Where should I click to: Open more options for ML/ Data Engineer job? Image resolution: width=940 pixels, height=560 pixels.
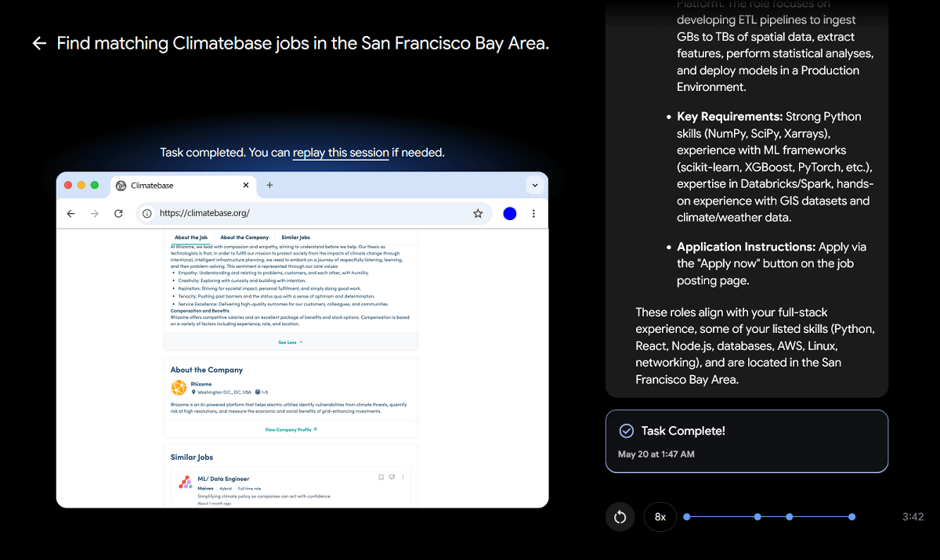403,477
